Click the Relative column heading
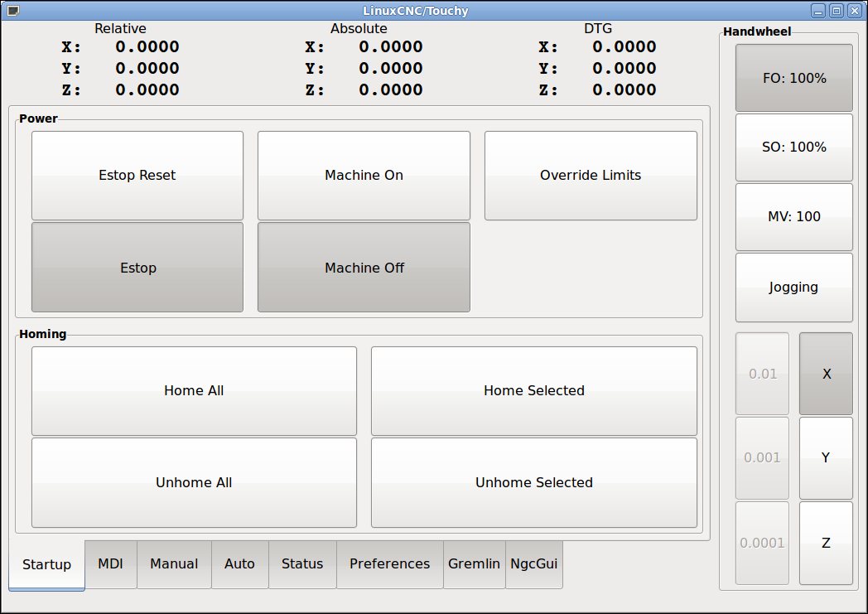 tap(120, 29)
